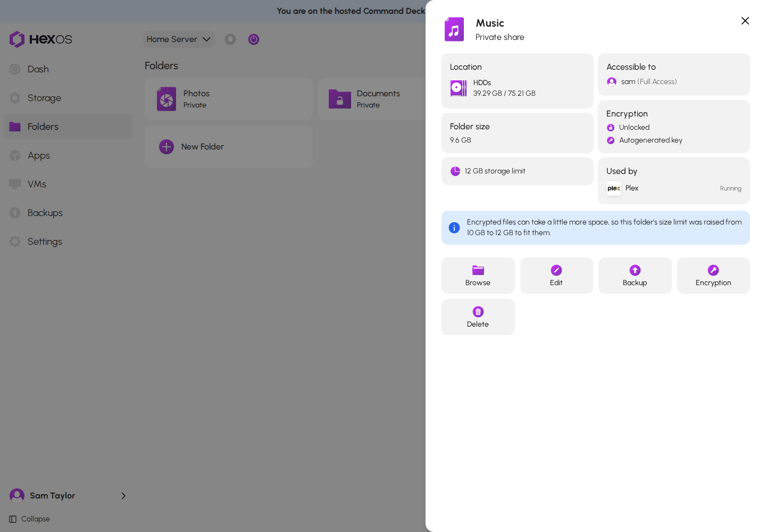Viewport: 766px width, 532px height.
Task: Click the HDDs disk pool icon
Action: [459, 88]
